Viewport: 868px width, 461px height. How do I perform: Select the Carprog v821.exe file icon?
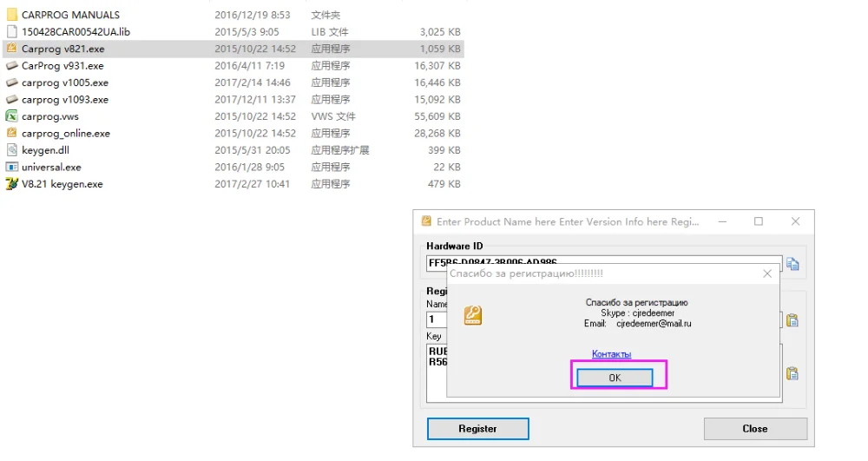point(11,48)
